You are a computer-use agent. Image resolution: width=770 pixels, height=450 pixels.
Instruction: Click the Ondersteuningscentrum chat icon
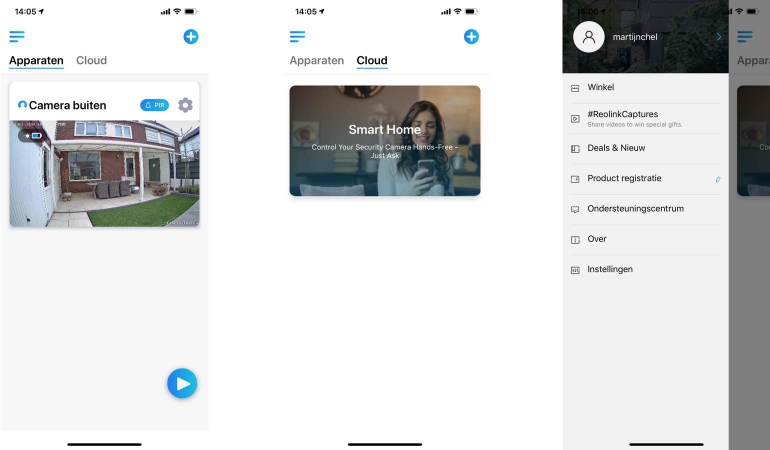point(575,210)
